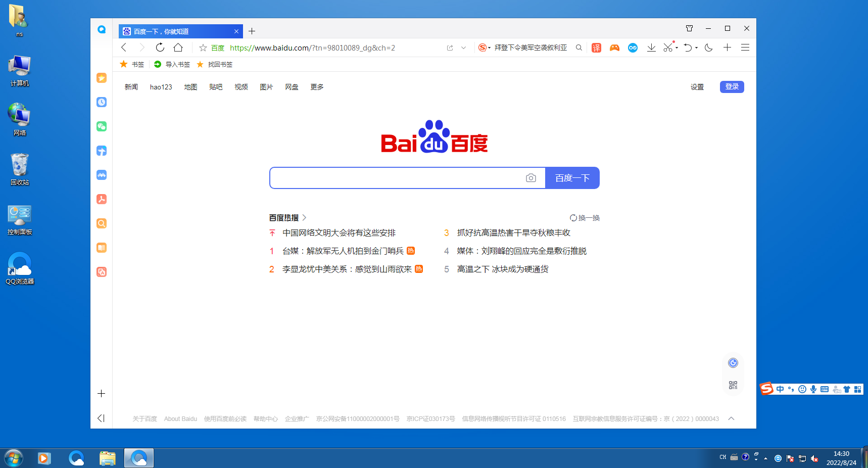
Task: Expand the undo closed tab dropdown arrow
Action: coord(696,48)
